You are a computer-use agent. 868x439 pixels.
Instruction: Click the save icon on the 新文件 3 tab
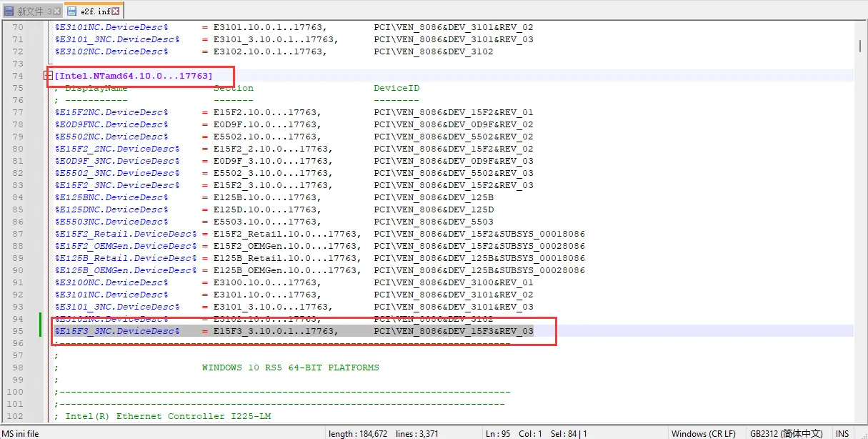tap(9, 11)
